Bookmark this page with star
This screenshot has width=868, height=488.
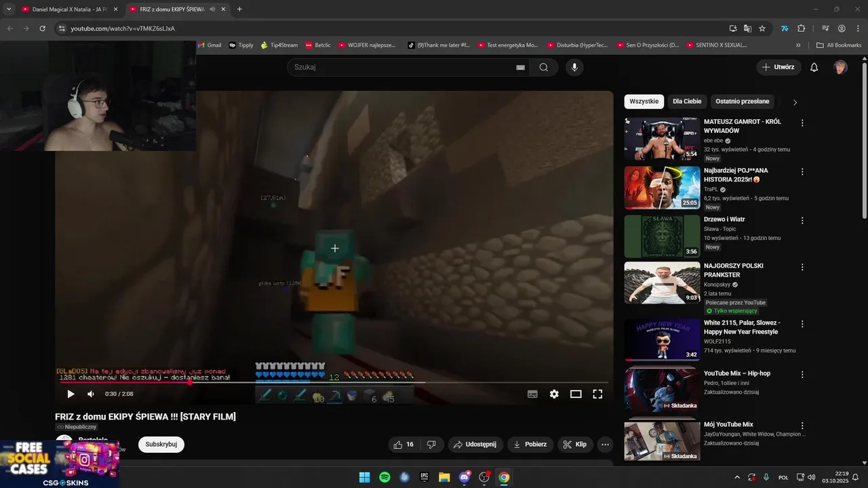762,28
